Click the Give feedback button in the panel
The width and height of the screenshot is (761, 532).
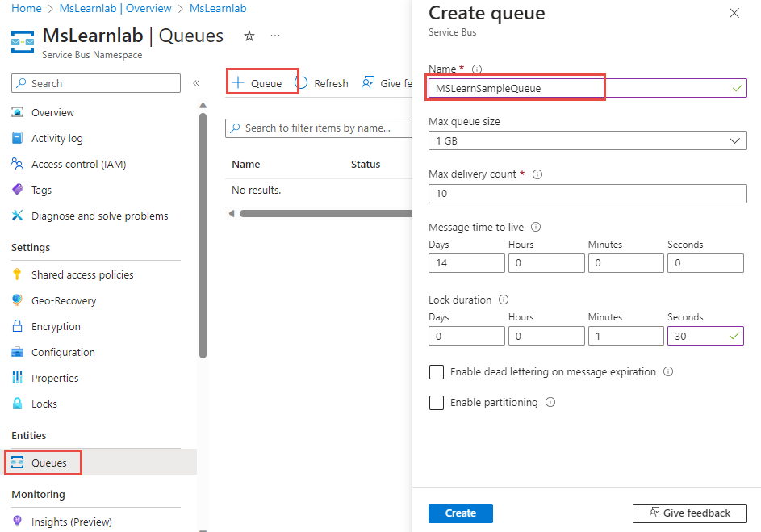(689, 513)
